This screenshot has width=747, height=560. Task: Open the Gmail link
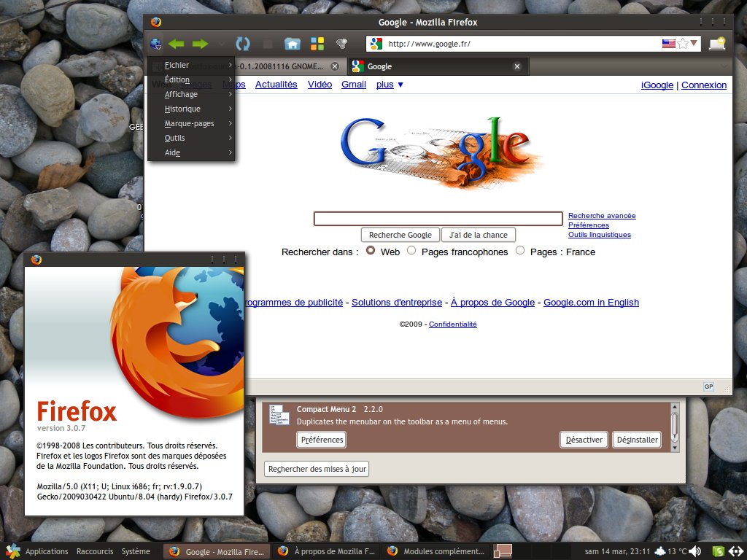coord(354,85)
